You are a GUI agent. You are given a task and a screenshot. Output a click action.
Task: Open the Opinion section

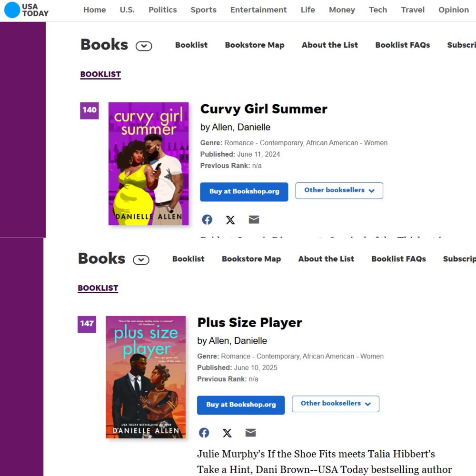pos(454,10)
